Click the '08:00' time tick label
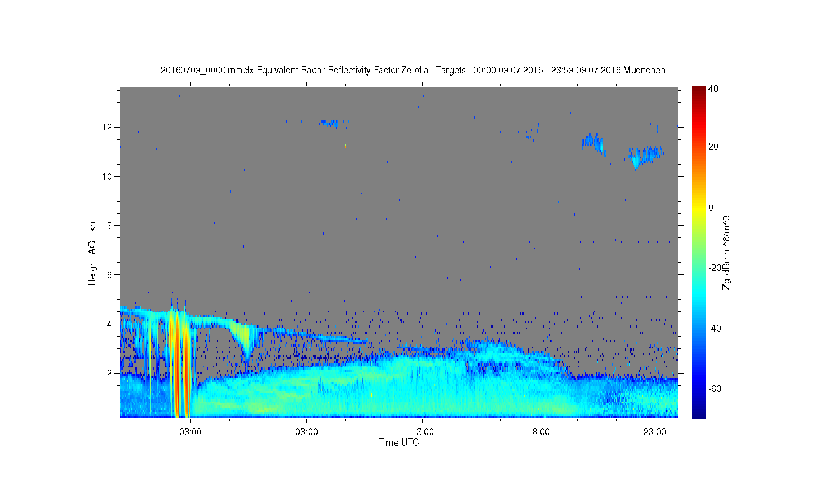Screen dimensions: 840x504 pyautogui.click(x=306, y=432)
